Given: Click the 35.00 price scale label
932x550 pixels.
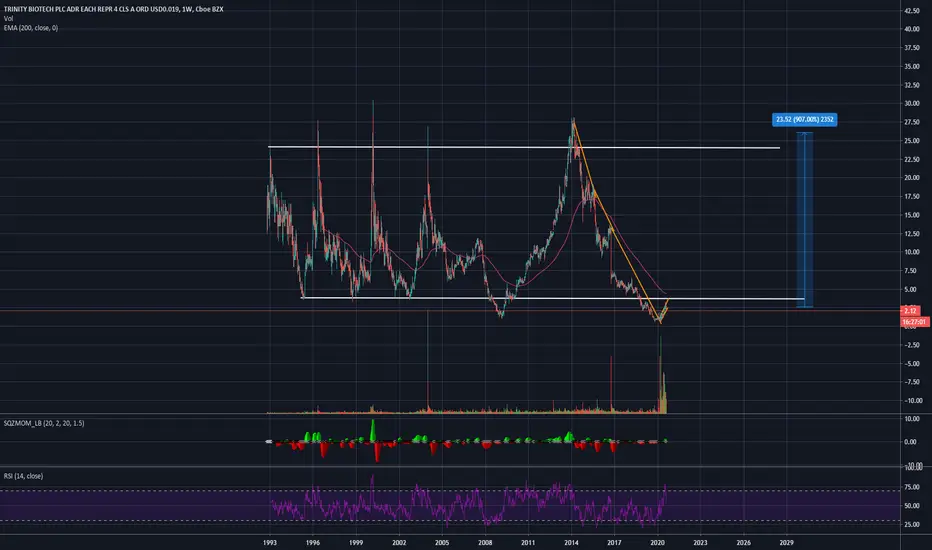Looking at the screenshot, I should [x=912, y=67].
